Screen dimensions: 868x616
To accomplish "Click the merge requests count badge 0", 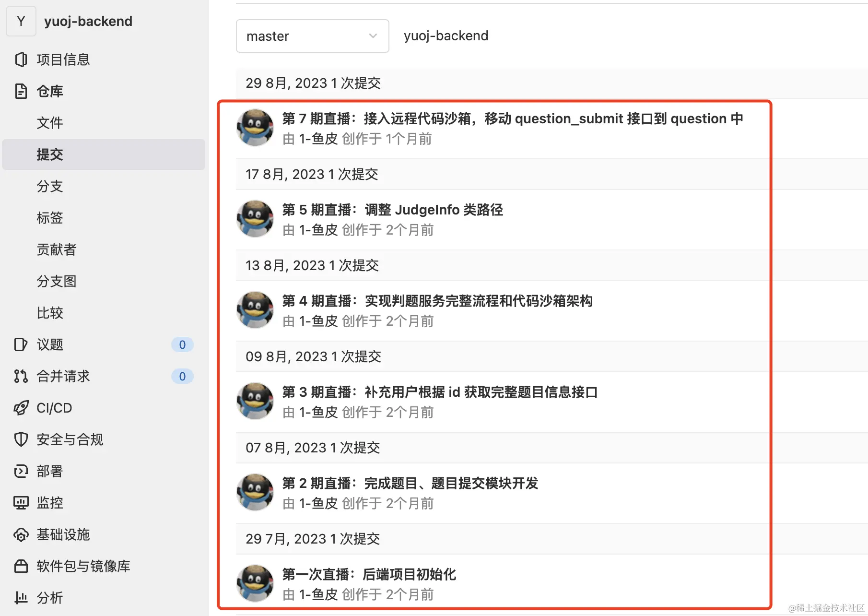I will click(x=182, y=376).
